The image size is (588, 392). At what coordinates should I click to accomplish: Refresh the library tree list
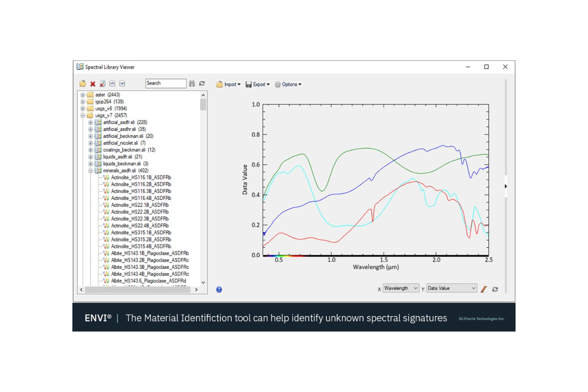point(201,83)
